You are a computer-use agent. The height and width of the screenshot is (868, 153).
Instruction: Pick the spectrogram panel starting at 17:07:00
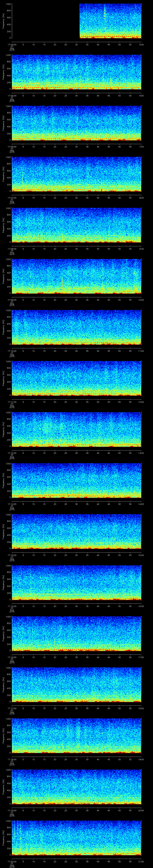(76, 174)
